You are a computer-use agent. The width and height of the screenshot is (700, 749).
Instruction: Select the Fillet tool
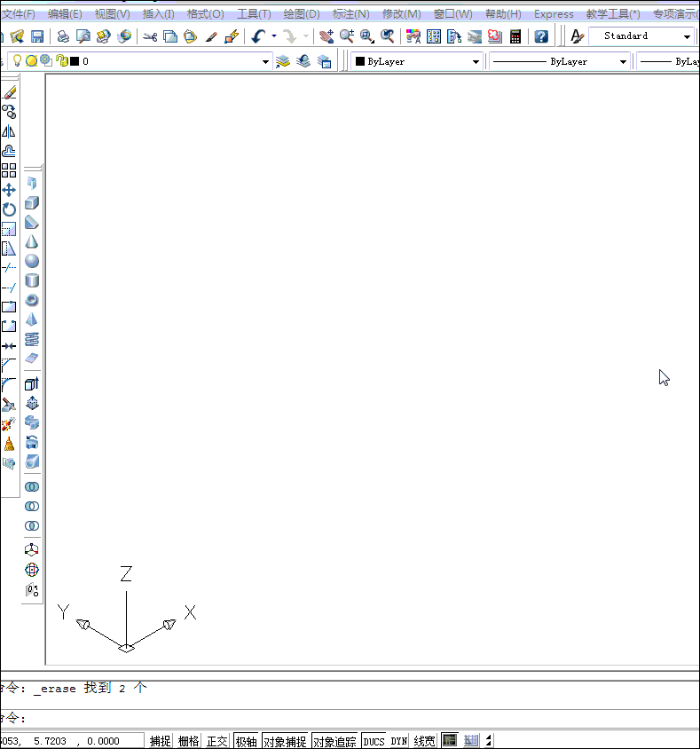coord(9,385)
